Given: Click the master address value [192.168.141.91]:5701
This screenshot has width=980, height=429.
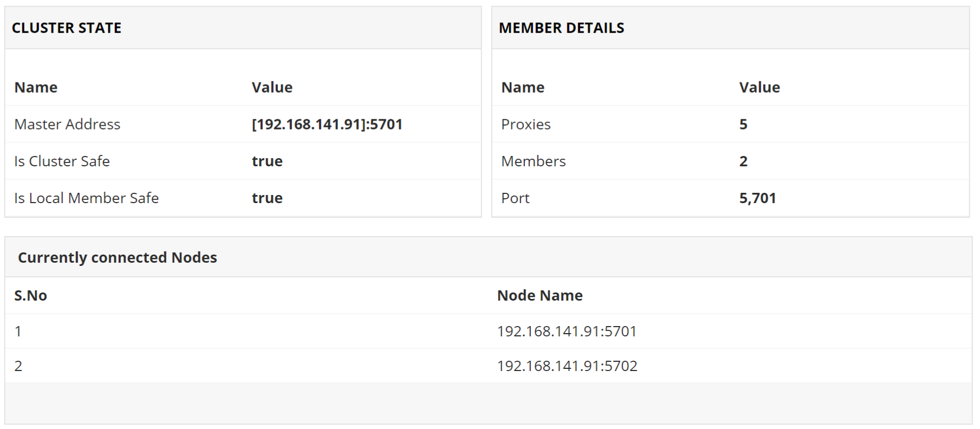Looking at the screenshot, I should pos(327,125).
